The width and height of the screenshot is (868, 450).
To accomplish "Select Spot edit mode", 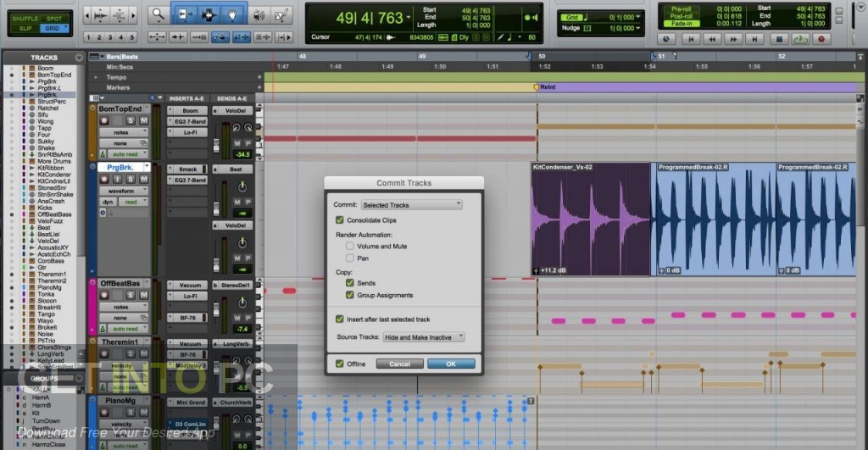I will click(55, 19).
